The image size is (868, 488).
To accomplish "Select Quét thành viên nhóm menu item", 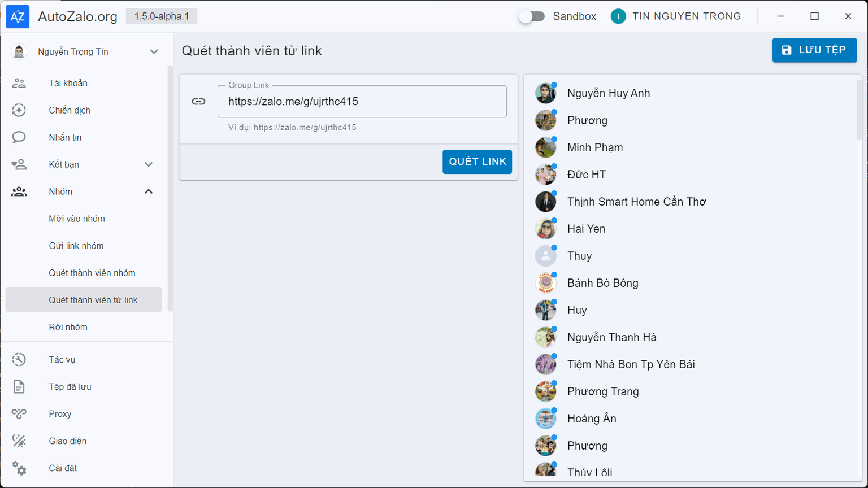I will pyautogui.click(x=84, y=273).
